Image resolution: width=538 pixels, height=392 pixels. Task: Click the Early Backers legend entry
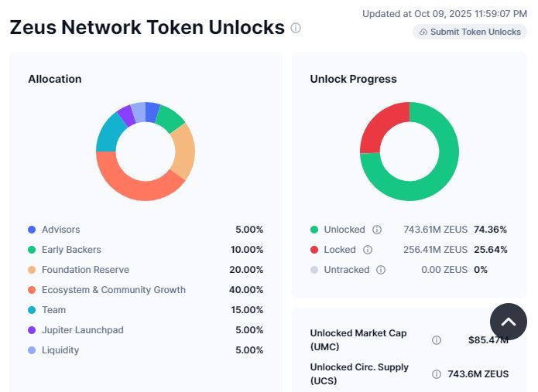tap(71, 250)
